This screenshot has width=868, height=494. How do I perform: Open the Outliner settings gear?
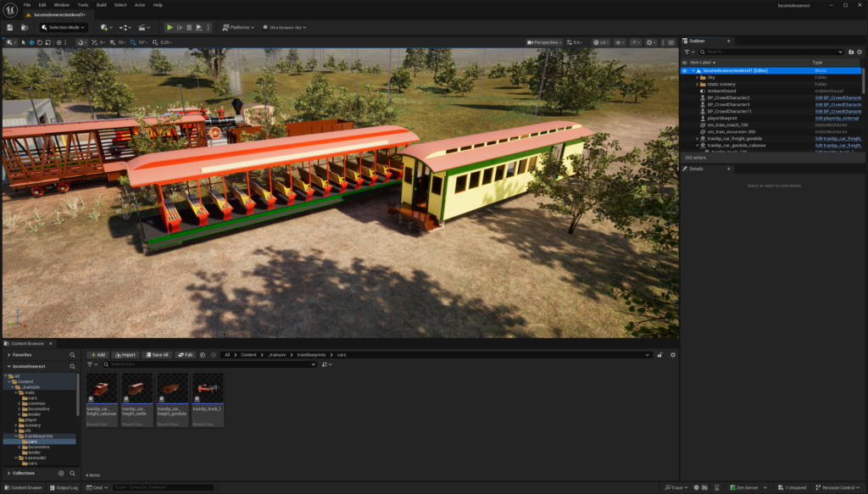tap(860, 52)
